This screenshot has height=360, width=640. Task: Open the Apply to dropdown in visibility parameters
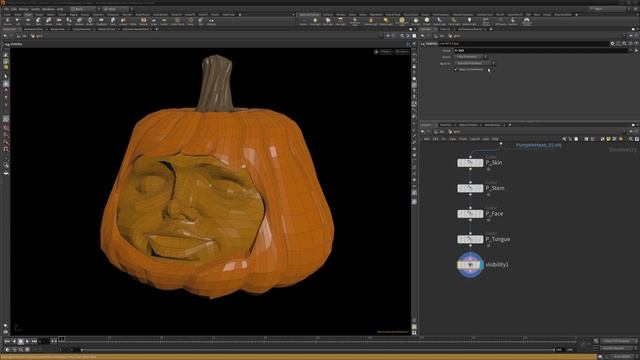[475, 63]
